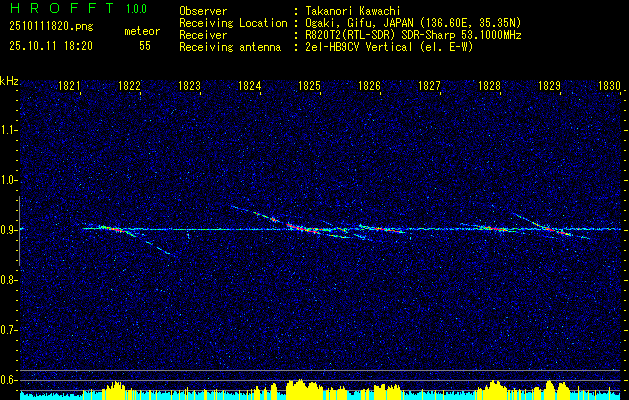
Task: Click the meteor label
Action: (142, 31)
